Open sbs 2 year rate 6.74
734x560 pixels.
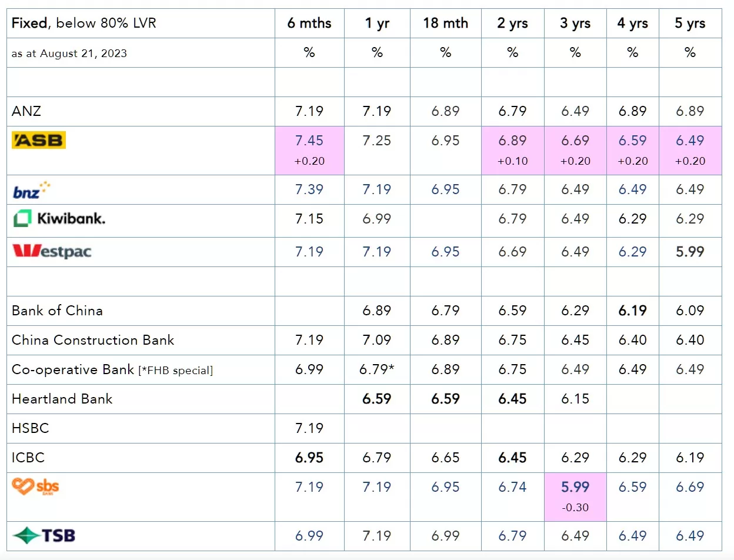pyautogui.click(x=512, y=487)
